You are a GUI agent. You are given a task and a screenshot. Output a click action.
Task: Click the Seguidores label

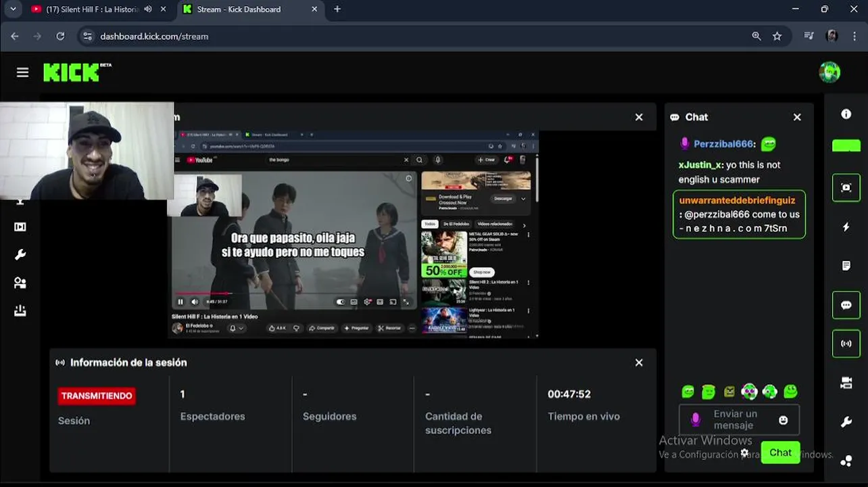329,417
